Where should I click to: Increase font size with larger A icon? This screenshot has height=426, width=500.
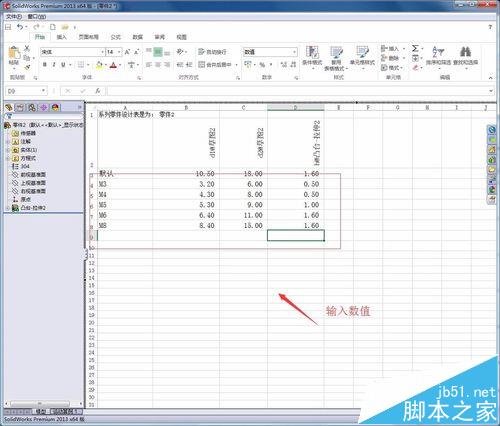click(x=127, y=52)
